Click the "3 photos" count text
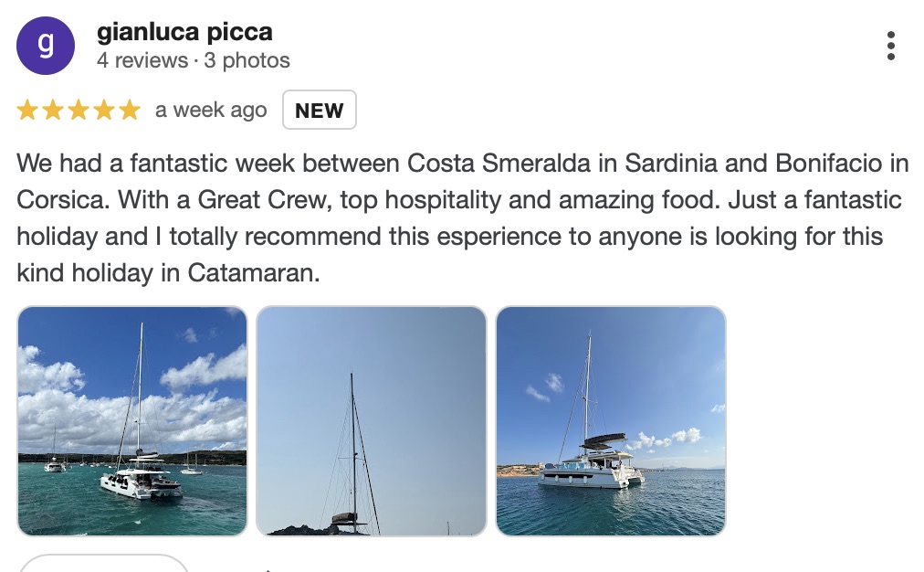 pos(247,61)
